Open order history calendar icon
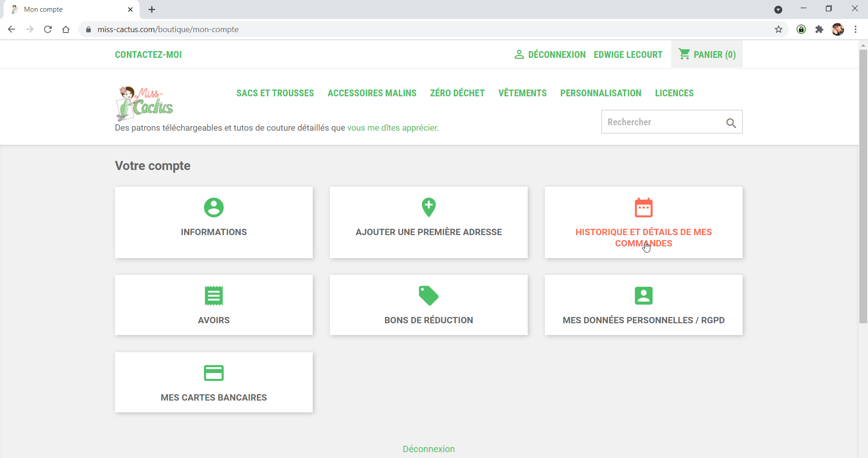 pyautogui.click(x=643, y=208)
